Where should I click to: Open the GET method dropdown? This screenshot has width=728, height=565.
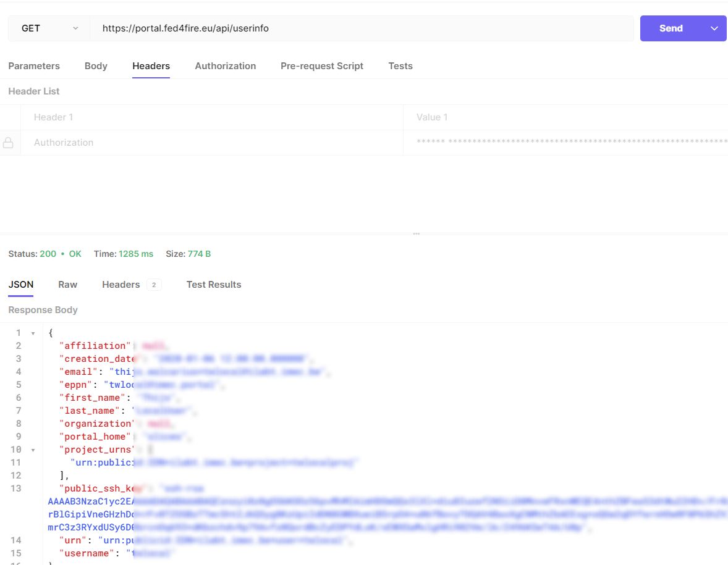(x=49, y=28)
